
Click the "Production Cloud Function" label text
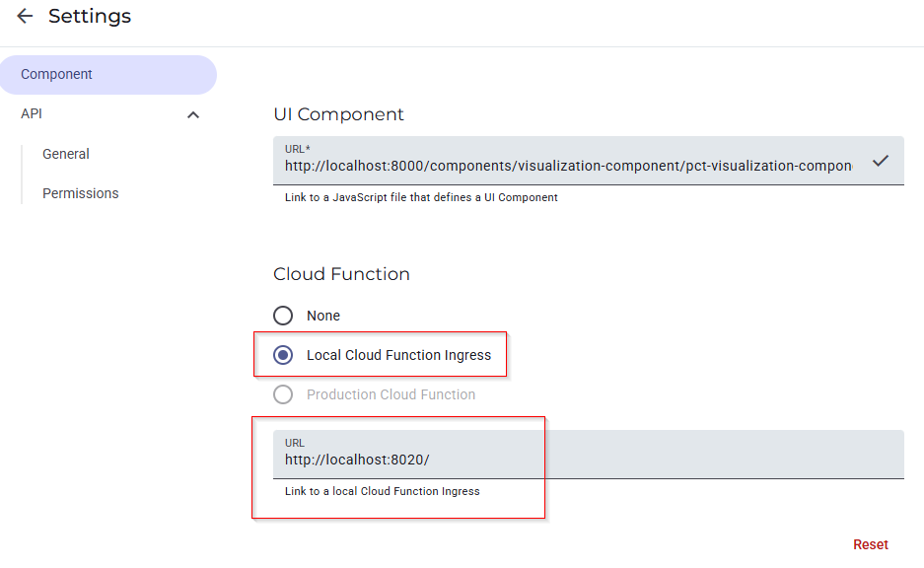point(391,394)
